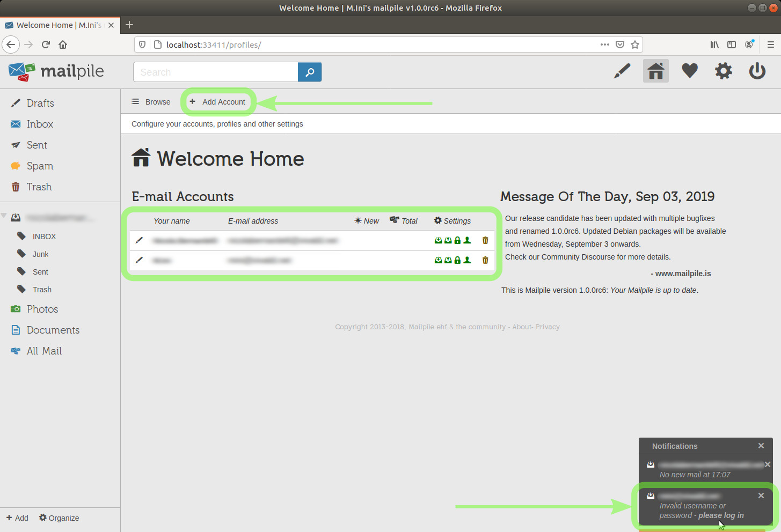
Task: Bookmark this page with star icon
Action: point(635,45)
